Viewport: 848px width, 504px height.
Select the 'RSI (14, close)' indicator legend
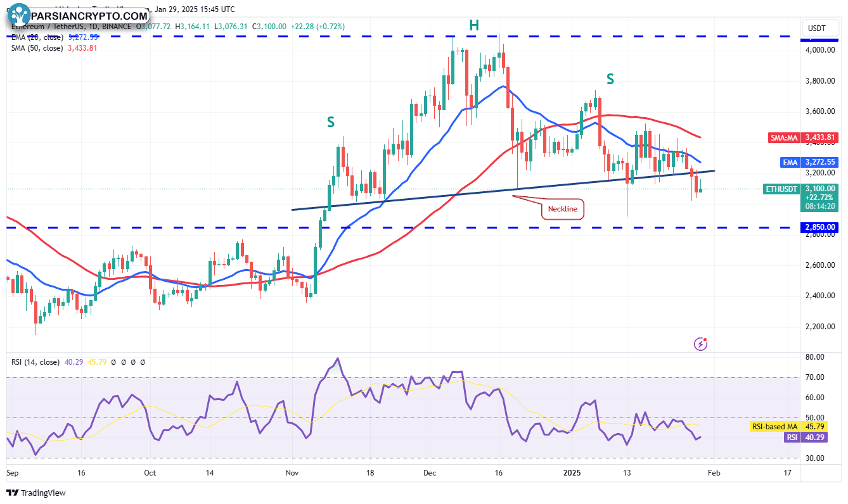click(x=35, y=362)
